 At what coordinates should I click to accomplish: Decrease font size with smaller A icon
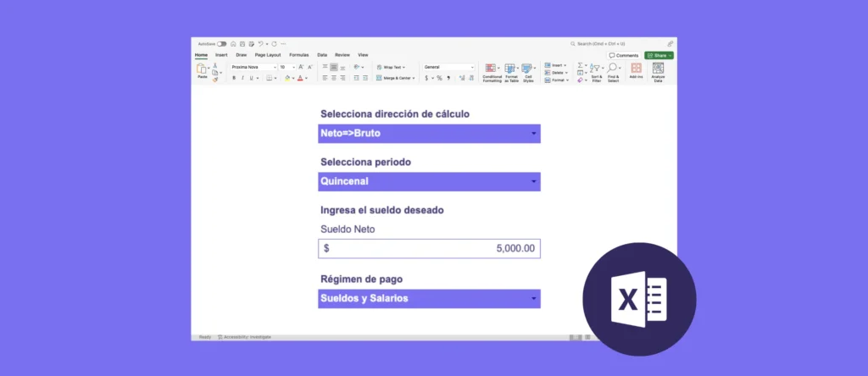tap(310, 67)
